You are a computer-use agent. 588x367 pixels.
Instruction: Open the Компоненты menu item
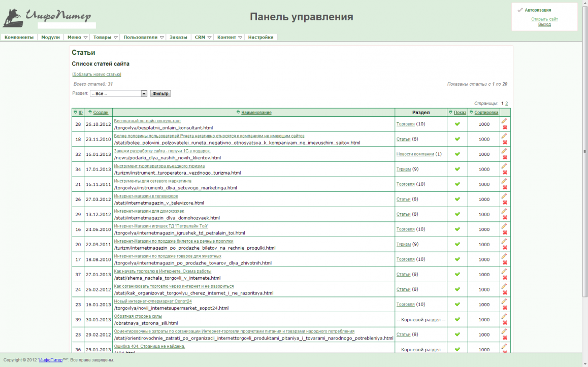(19, 37)
